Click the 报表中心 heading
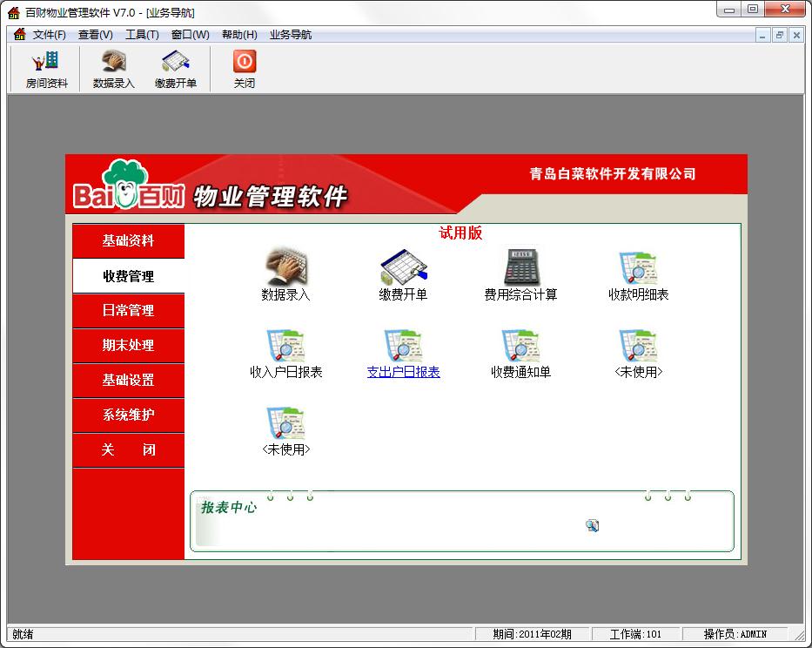812x648 pixels. (x=228, y=507)
